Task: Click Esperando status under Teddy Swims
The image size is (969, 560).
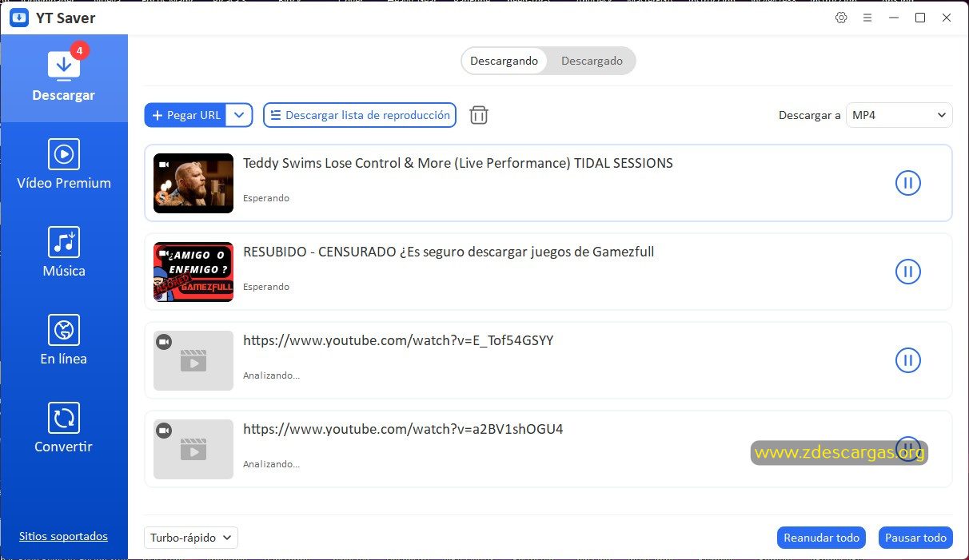Action: coord(266,198)
